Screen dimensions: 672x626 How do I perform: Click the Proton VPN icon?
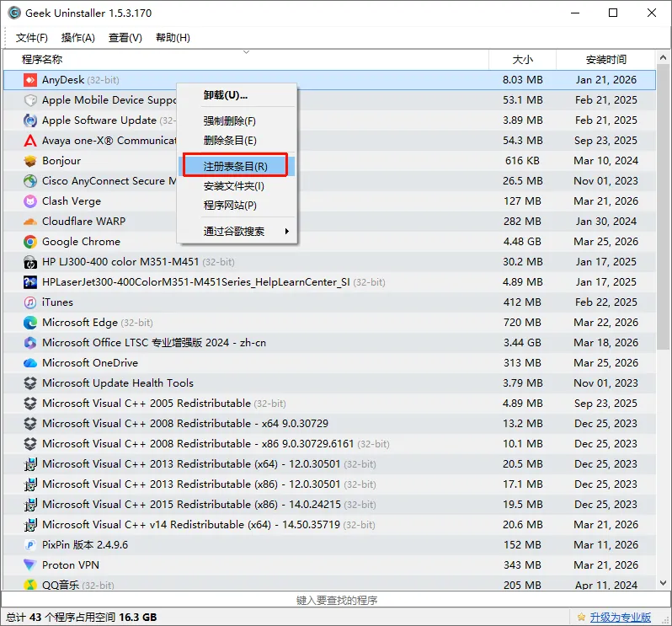pos(30,565)
